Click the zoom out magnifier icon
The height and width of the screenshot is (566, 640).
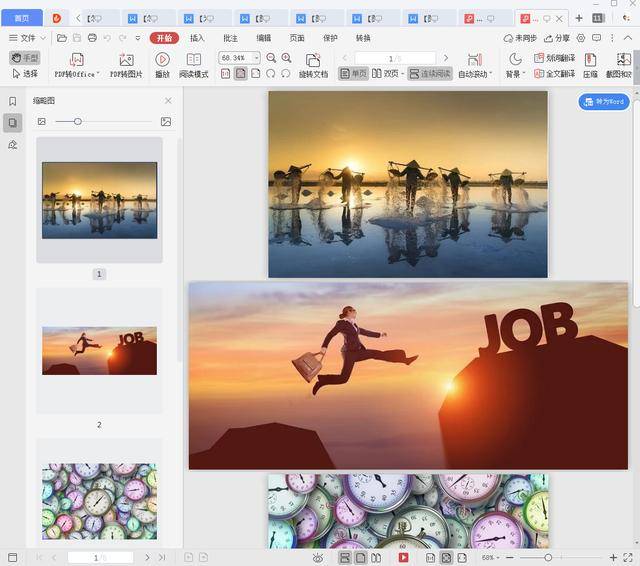[x=271, y=58]
